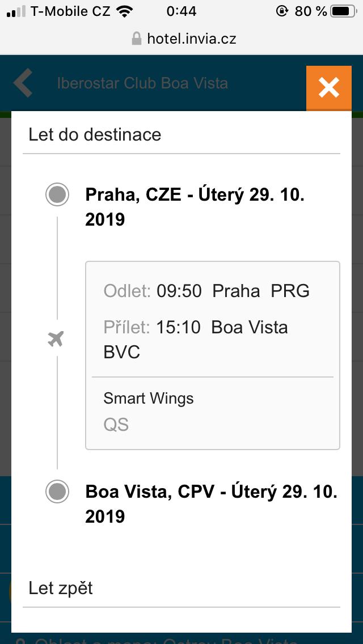Open the "Let zpět" return flight section
The height and width of the screenshot is (644, 363).
point(61,588)
